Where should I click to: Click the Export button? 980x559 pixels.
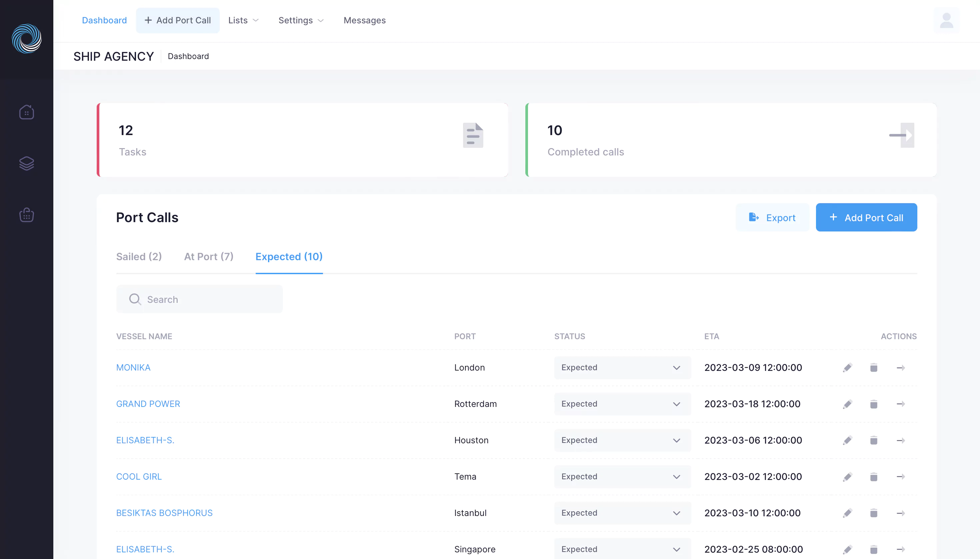click(772, 218)
